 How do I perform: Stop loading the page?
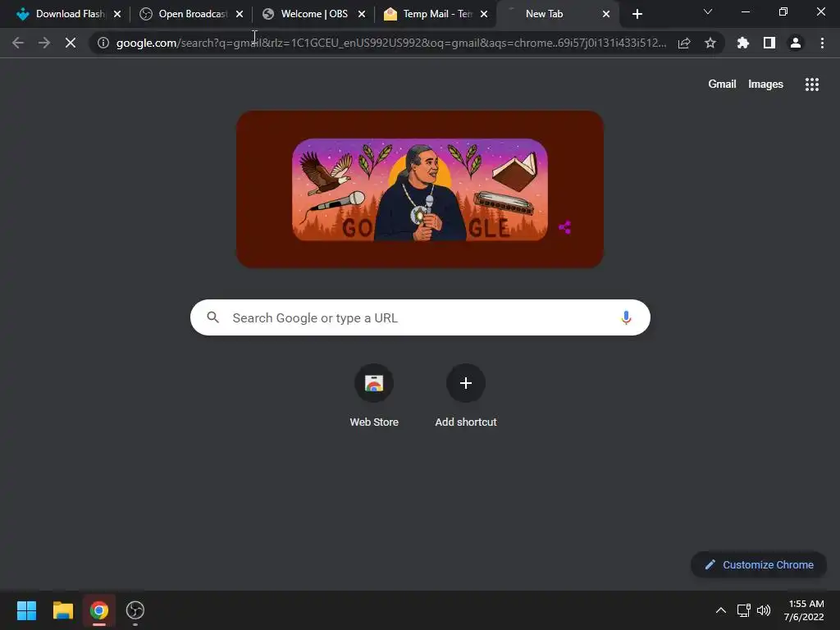[71, 43]
